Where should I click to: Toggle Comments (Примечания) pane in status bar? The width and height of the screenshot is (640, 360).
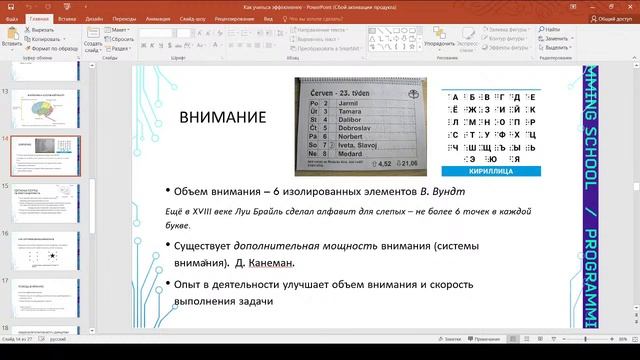point(484,339)
